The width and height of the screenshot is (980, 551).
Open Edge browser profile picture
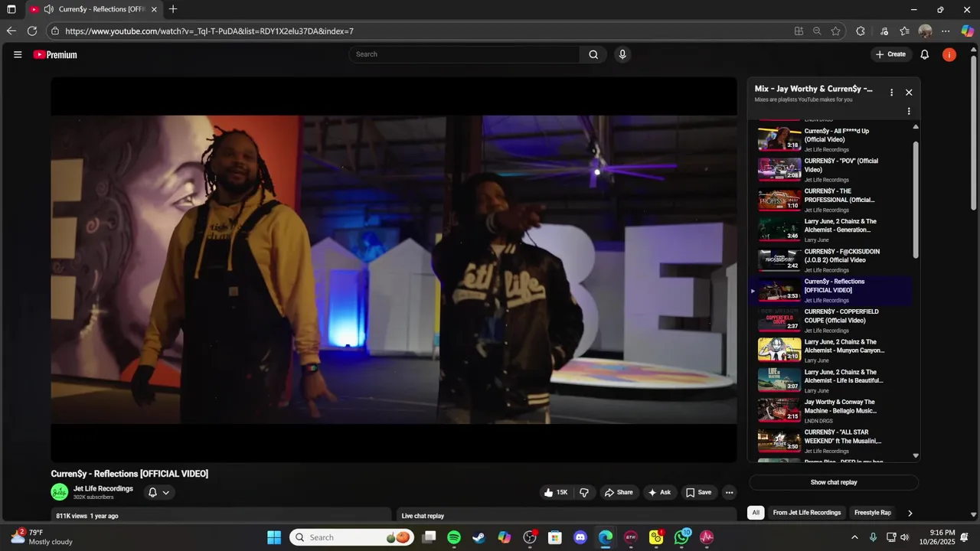(925, 31)
